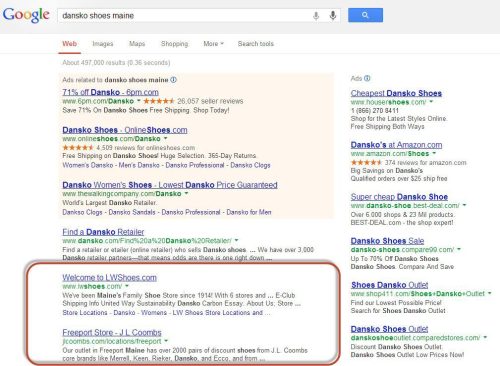500x366 pixels.
Task: Click the phone number '1 (866) 270 8411'
Action: (x=374, y=110)
